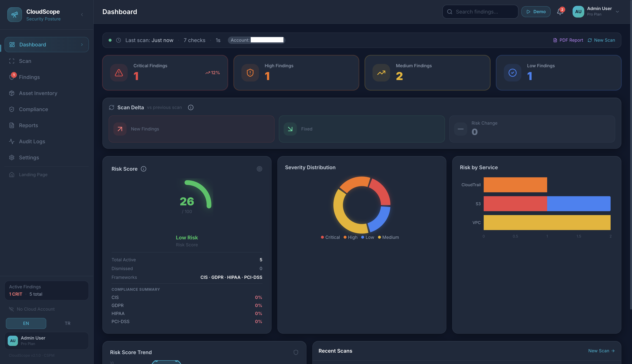Click the Critical Findings warning triangle icon
The width and height of the screenshot is (632, 364).
point(119,73)
